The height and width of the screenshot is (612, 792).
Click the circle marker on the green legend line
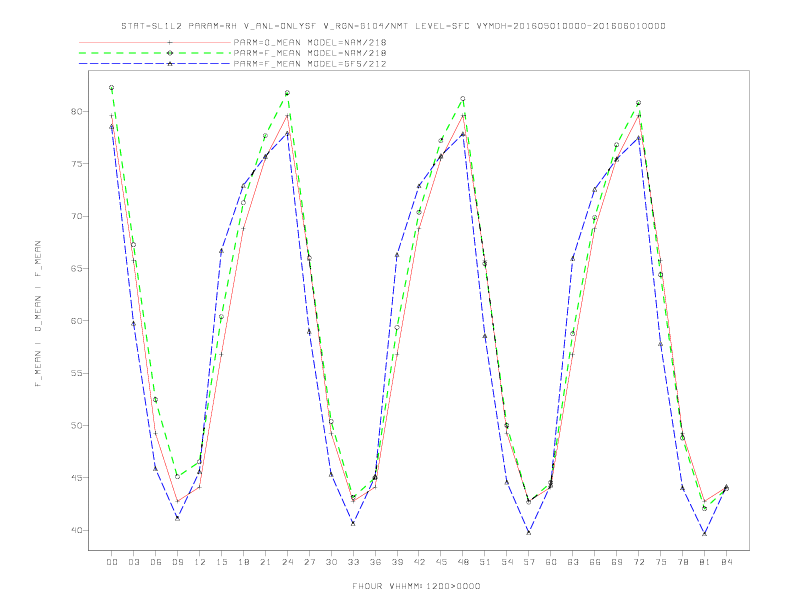pos(170,53)
